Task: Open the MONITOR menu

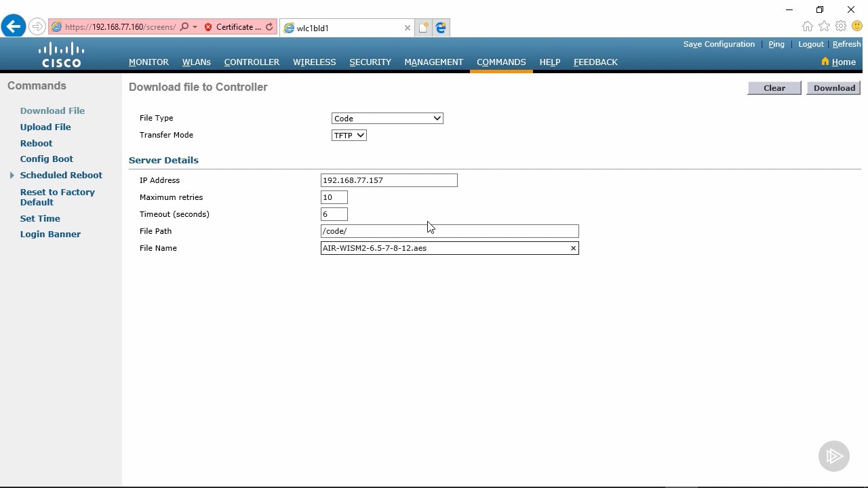Action: [149, 62]
